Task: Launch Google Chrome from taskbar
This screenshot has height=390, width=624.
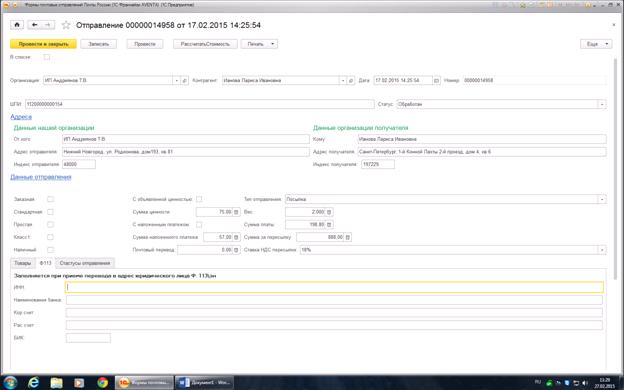Action: (102, 382)
